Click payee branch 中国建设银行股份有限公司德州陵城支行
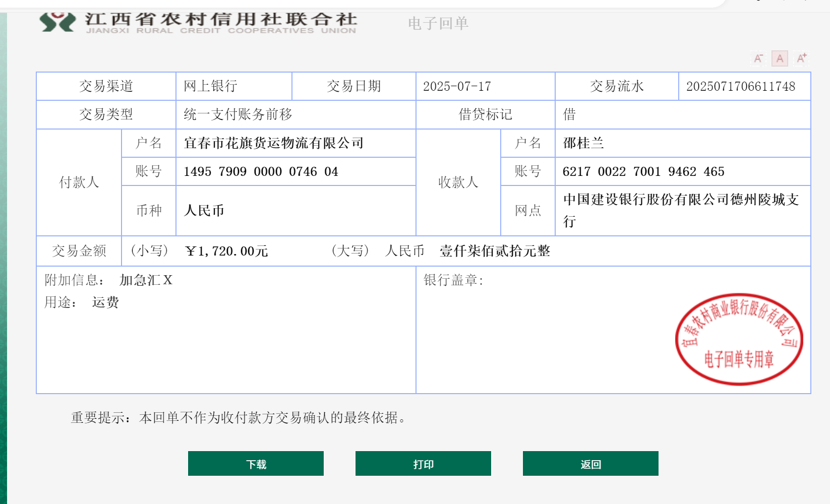Viewport: 830px width, 504px height. coord(681,210)
